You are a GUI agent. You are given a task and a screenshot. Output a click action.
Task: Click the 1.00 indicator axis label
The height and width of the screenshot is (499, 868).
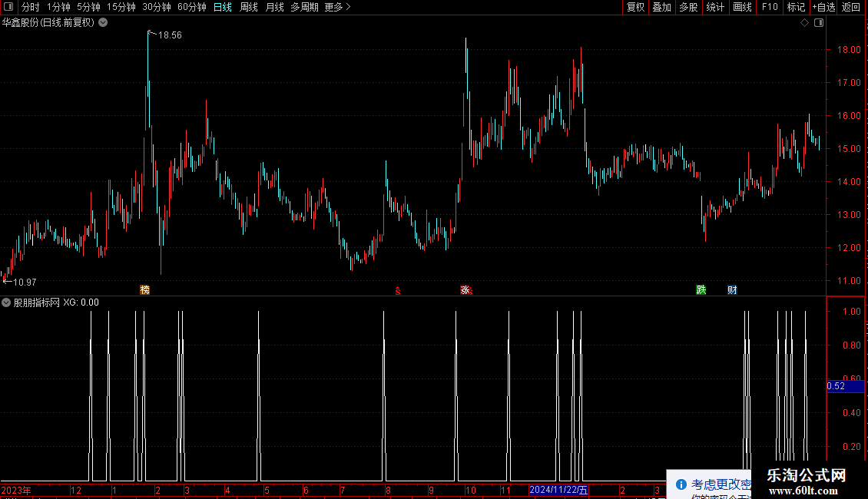coord(851,312)
